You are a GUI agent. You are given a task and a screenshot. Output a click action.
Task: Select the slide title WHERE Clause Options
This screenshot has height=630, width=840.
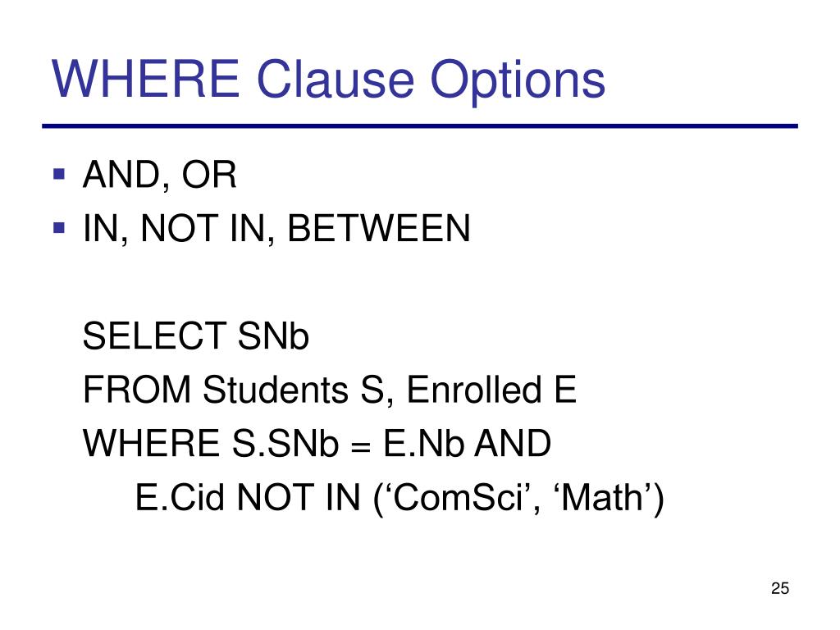328,80
